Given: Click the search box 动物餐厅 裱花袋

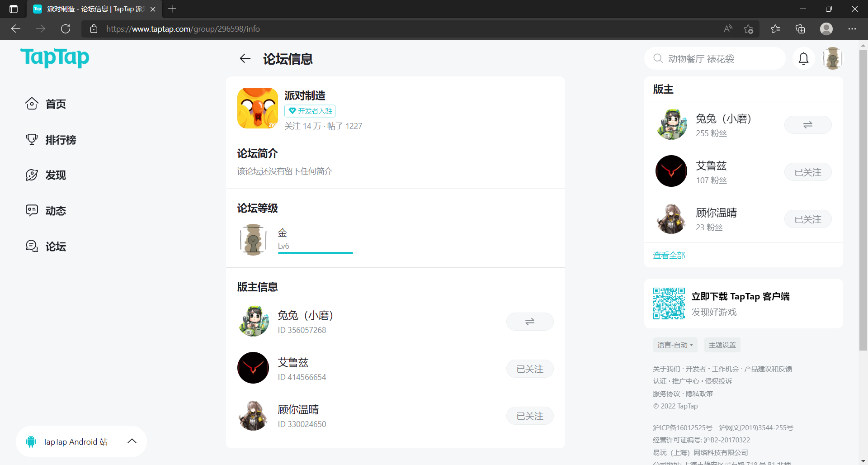Looking at the screenshot, I should tap(715, 59).
